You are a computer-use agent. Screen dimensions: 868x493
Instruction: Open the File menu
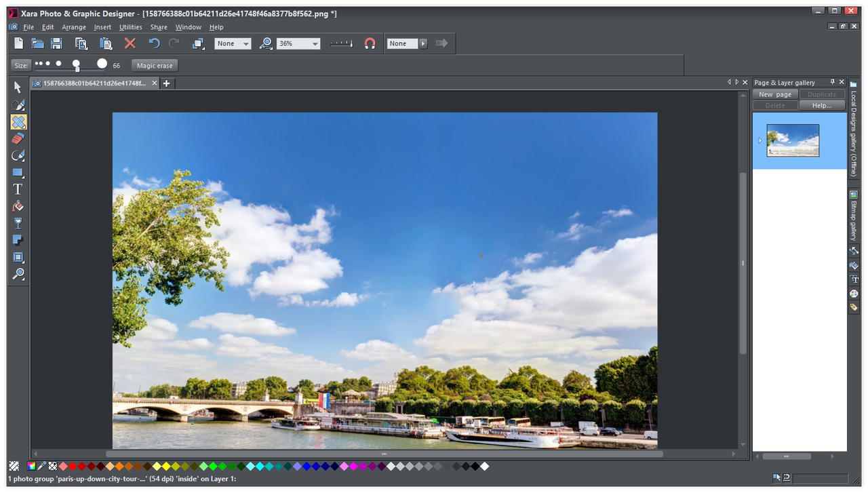28,27
